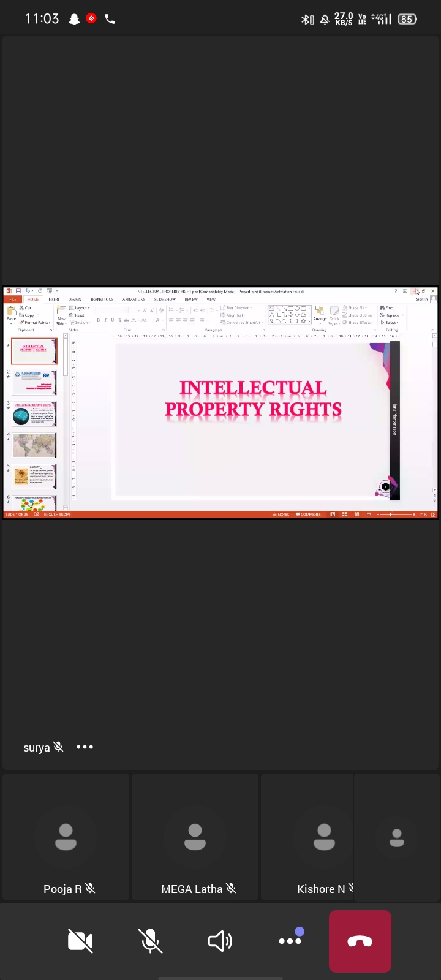Click the Find icon in Editing group

(x=387, y=308)
